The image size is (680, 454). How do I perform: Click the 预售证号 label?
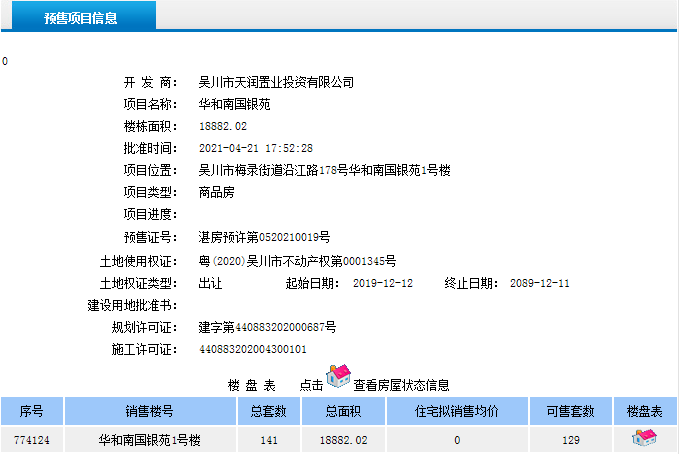click(150, 237)
